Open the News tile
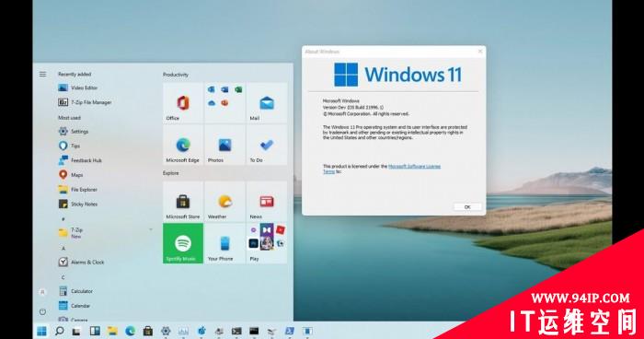The image size is (644, 339). click(267, 202)
